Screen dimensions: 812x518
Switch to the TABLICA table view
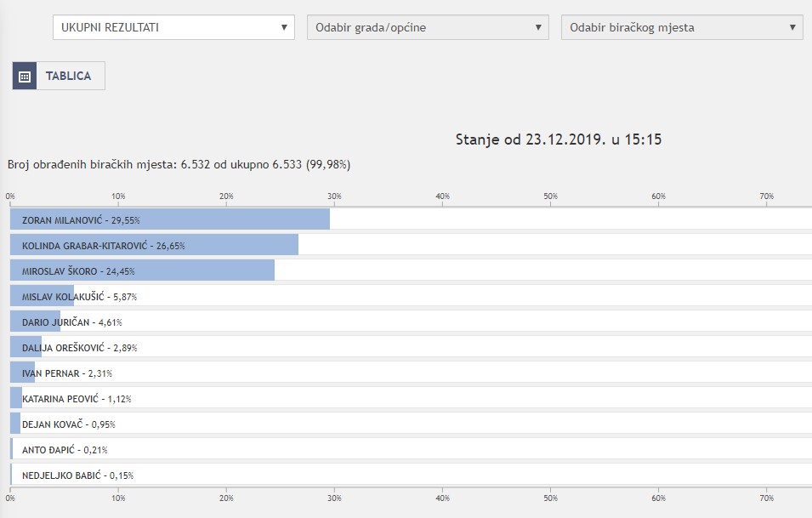(x=68, y=76)
